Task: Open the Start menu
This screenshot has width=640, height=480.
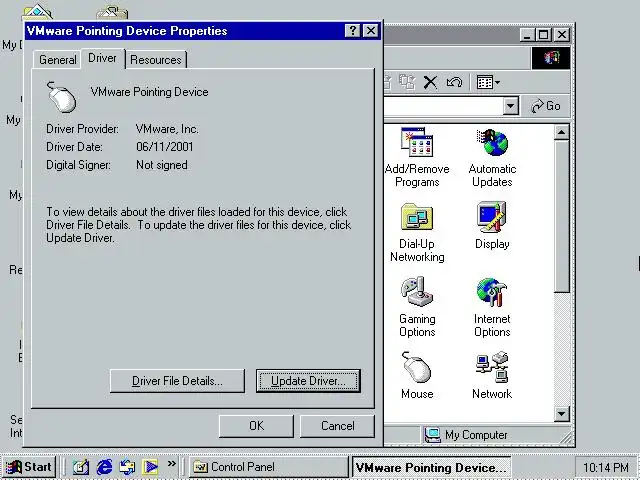Action: click(29, 467)
